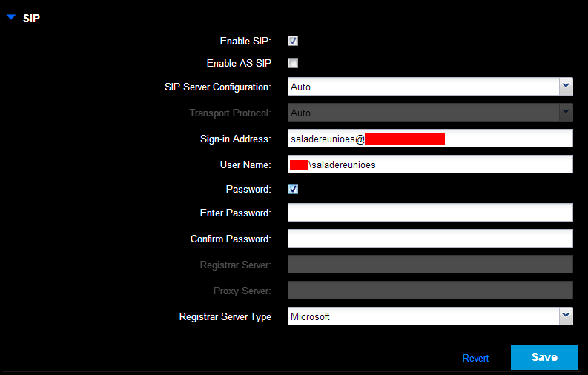Click the SIP section heading
Screen dimensions: 588x375
[x=31, y=18]
